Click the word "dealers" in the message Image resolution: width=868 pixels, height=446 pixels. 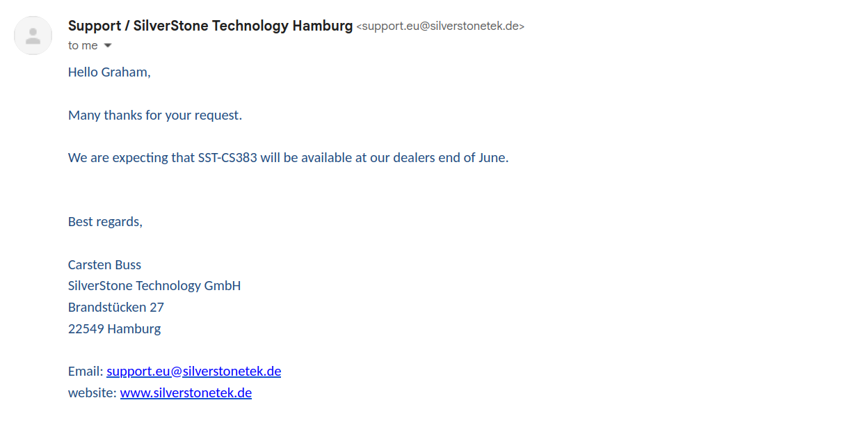point(414,157)
